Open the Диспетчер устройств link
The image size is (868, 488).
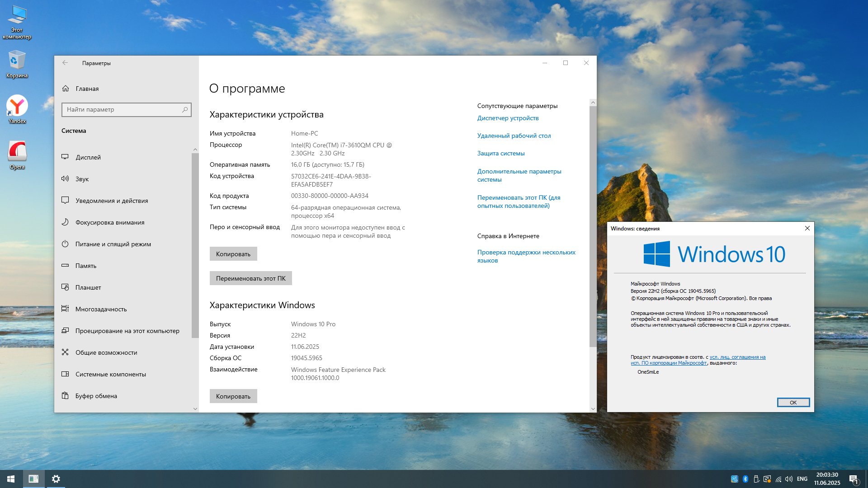[x=508, y=118]
